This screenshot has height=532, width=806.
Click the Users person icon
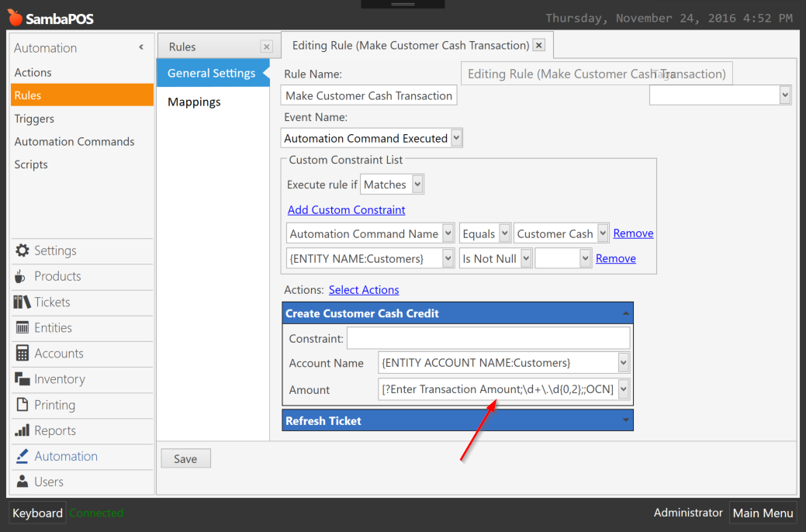pos(22,482)
